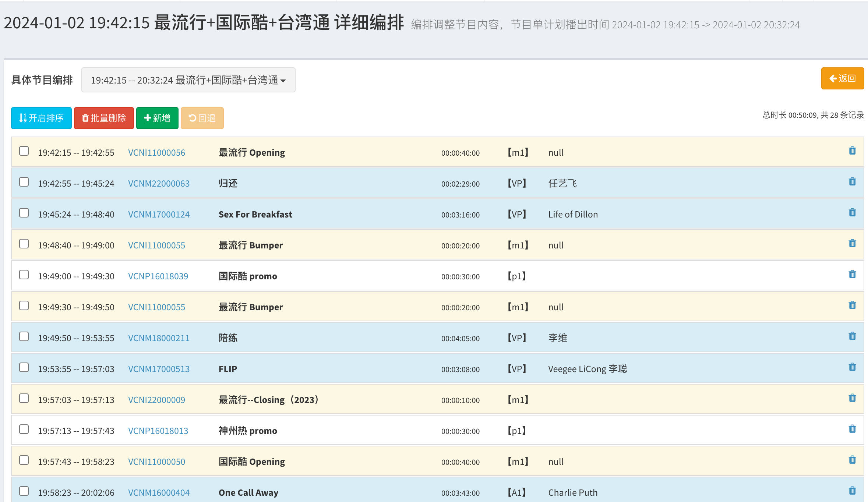Tick the checkbox next to FLIP

tap(24, 368)
